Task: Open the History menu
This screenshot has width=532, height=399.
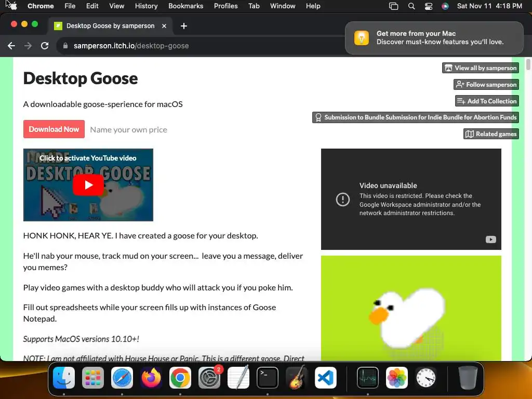Action: [146, 6]
